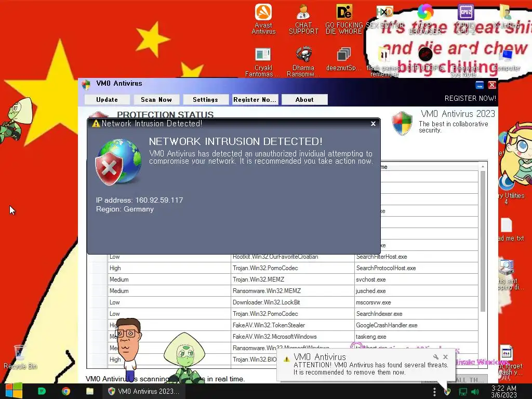Open the CCP BROWSER desktop icon
The height and width of the screenshot is (399, 532).
point(425,19)
